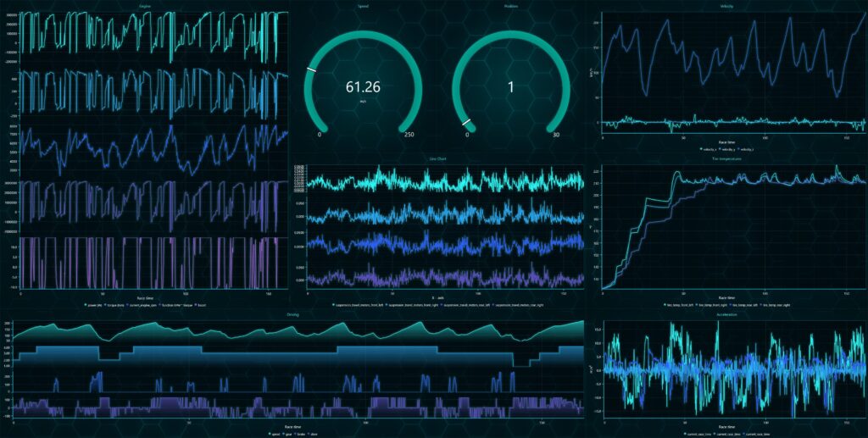Toggle tire_temp_rear_left series in legend

(743, 305)
